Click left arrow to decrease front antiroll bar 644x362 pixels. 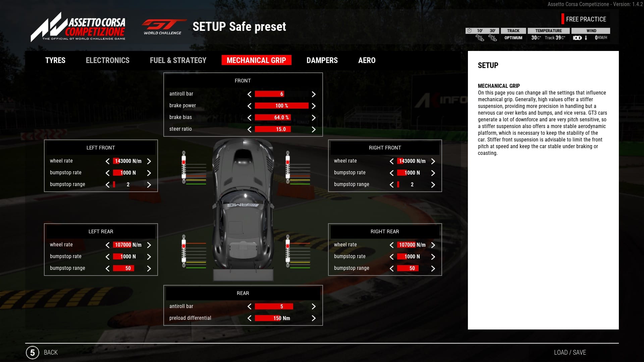click(x=249, y=94)
